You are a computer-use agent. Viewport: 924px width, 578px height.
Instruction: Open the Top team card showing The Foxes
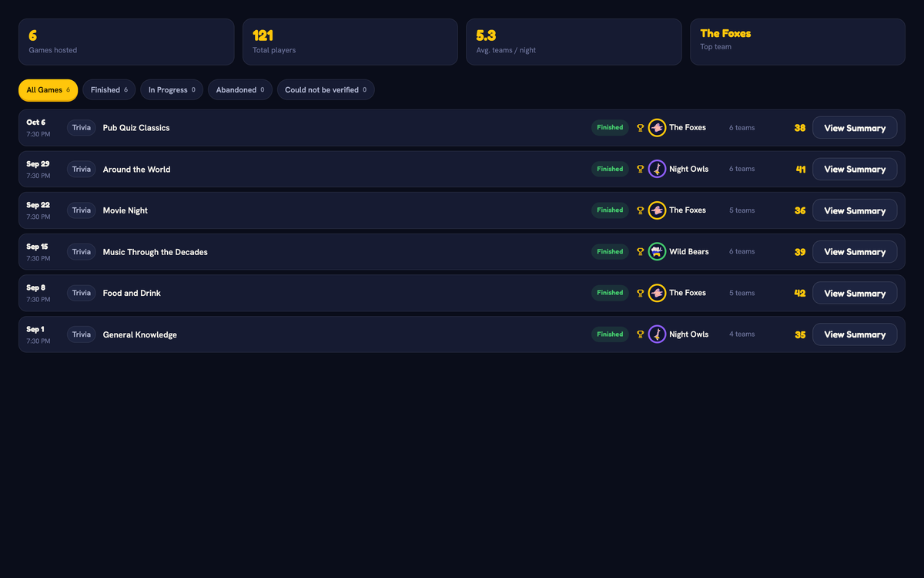coord(797,42)
